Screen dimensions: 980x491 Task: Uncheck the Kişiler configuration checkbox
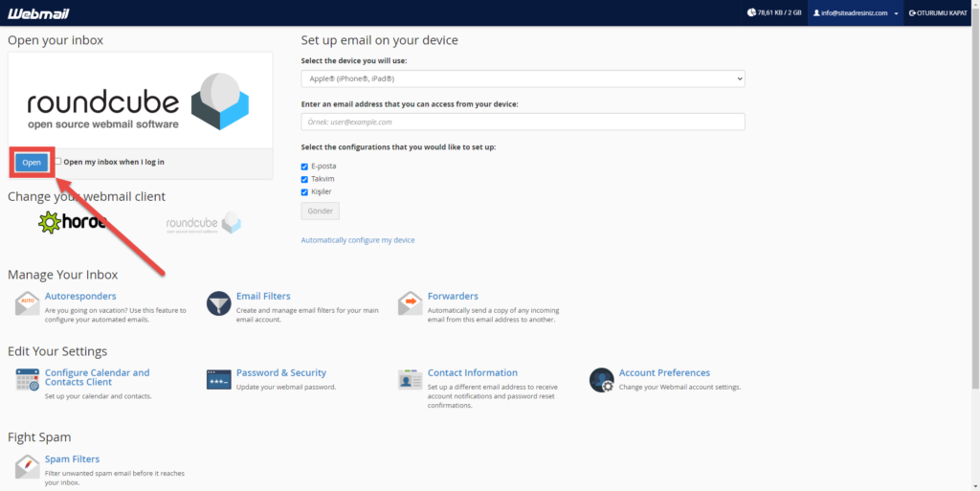click(x=305, y=191)
